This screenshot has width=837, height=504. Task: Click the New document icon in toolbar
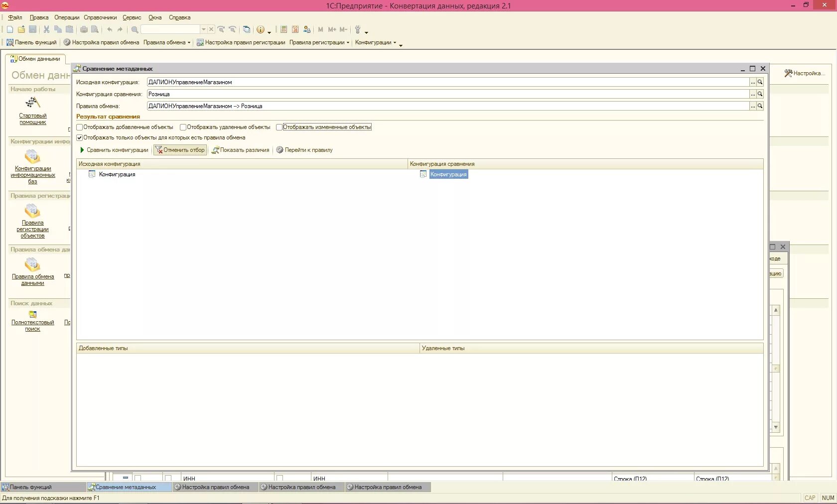pyautogui.click(x=10, y=29)
